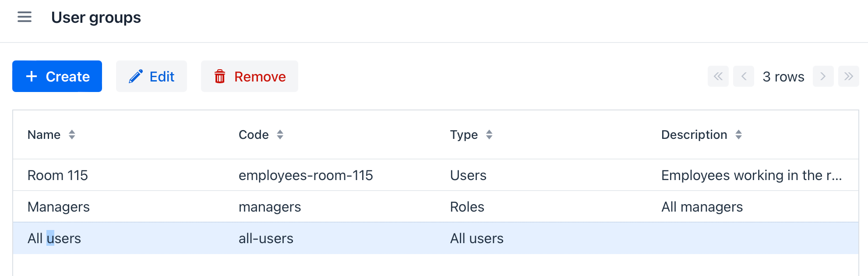Screen dimensions: 868x276
Task: Click the User groups page title
Action: 96,17
